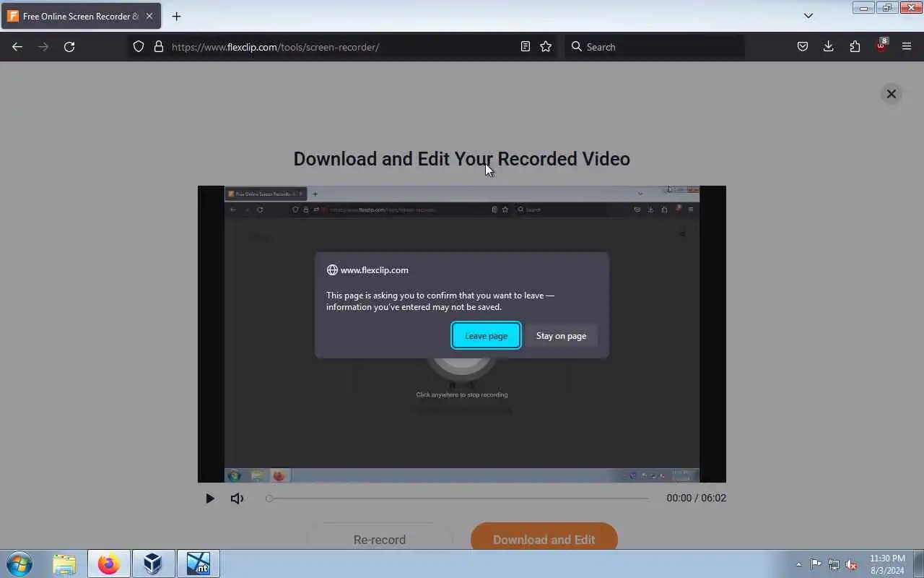Open a new browser tab

point(176,16)
